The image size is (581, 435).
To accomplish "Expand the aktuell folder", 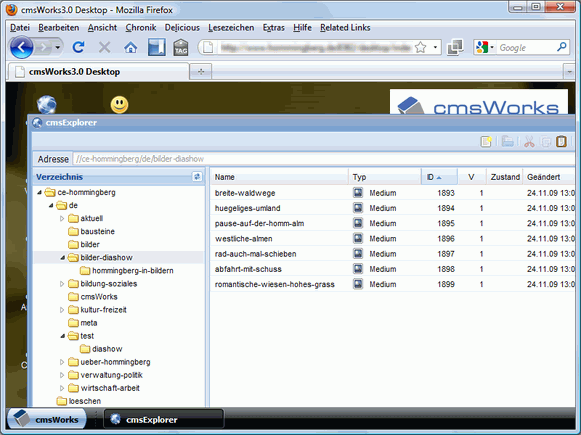I will (x=62, y=219).
